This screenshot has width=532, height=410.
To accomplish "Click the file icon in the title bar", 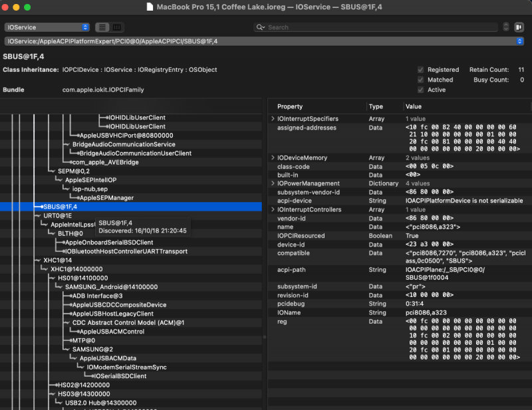I will point(150,7).
